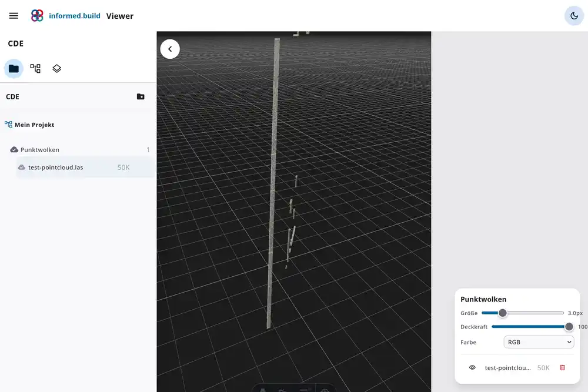Screen dimensions: 588x392
Task: Click the informed.build logo
Action: (x=37, y=16)
